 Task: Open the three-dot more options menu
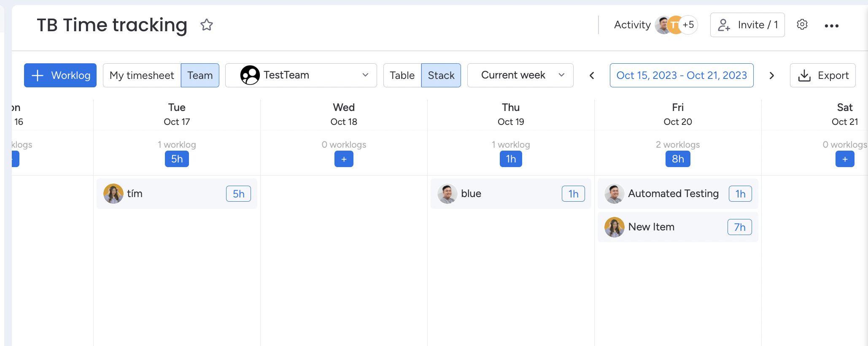pos(831,26)
